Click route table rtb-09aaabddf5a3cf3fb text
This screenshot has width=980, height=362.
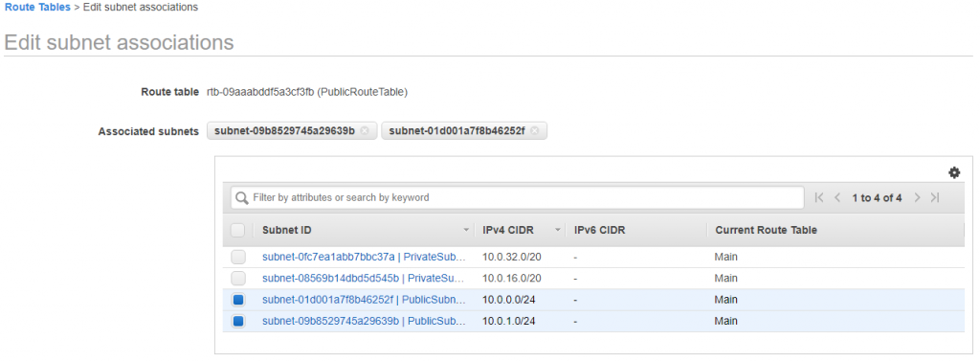307,92
